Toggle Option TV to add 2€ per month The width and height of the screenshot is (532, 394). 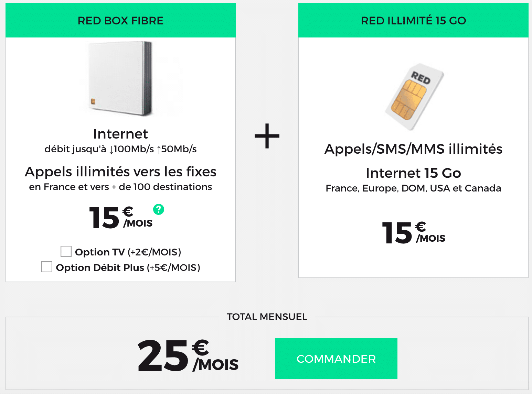point(66,251)
